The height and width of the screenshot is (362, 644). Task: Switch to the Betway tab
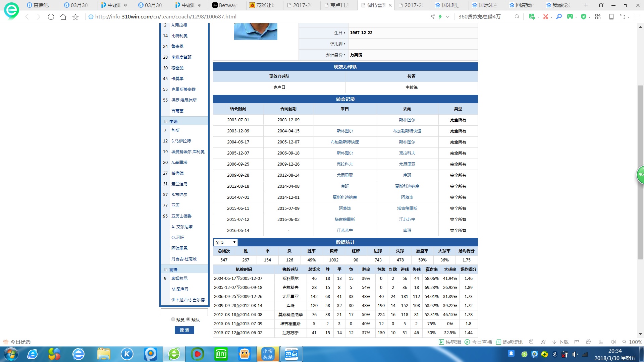tap(227, 5)
